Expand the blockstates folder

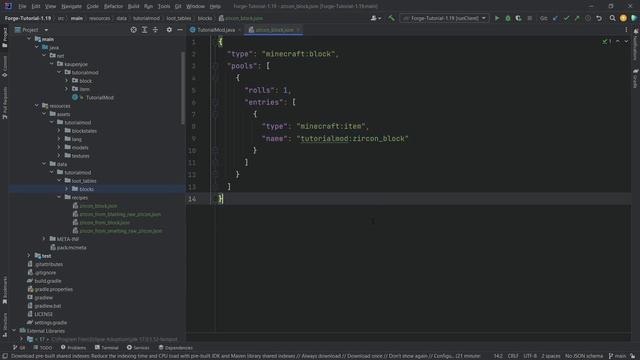tap(59, 131)
